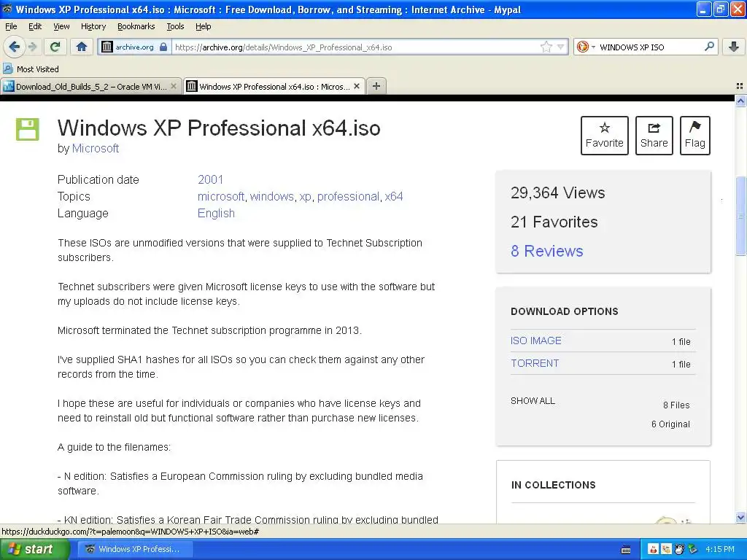Open the Help menu
Screen dimensions: 747x560
[203, 26]
